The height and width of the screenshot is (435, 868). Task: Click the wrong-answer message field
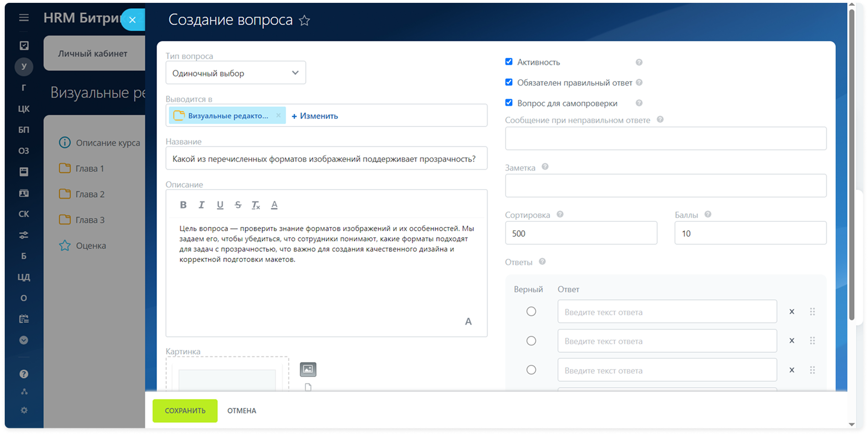tap(665, 138)
